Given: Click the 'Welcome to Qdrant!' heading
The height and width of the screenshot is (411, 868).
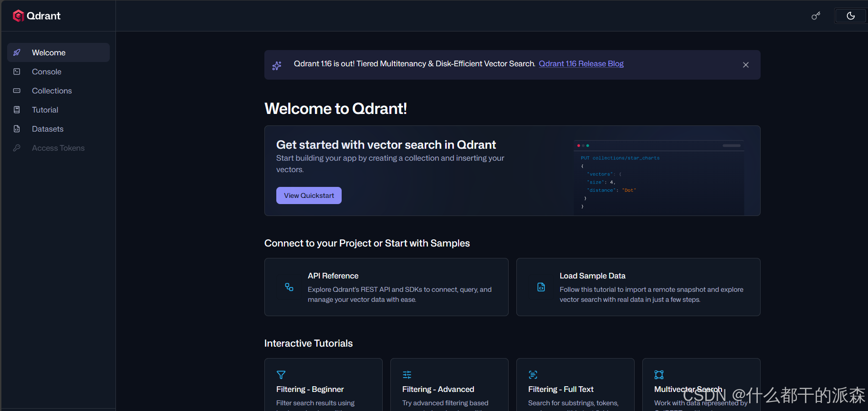Looking at the screenshot, I should [335, 109].
